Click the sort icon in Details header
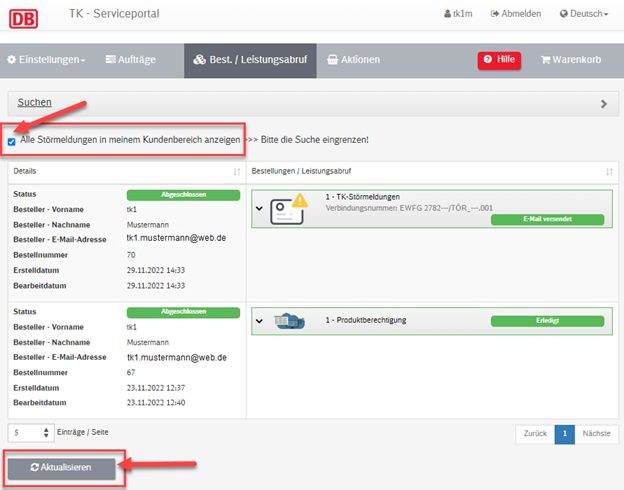This screenshot has width=624, height=490. coord(236,172)
